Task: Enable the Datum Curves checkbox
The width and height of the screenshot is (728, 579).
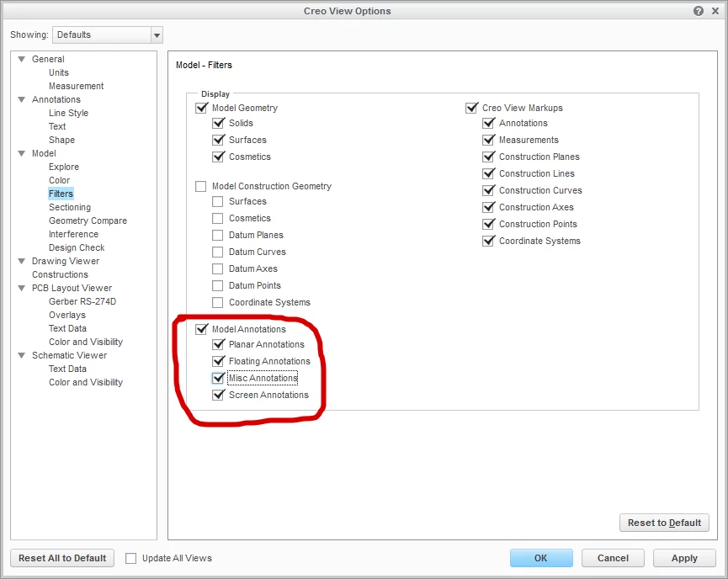Action: 217,252
